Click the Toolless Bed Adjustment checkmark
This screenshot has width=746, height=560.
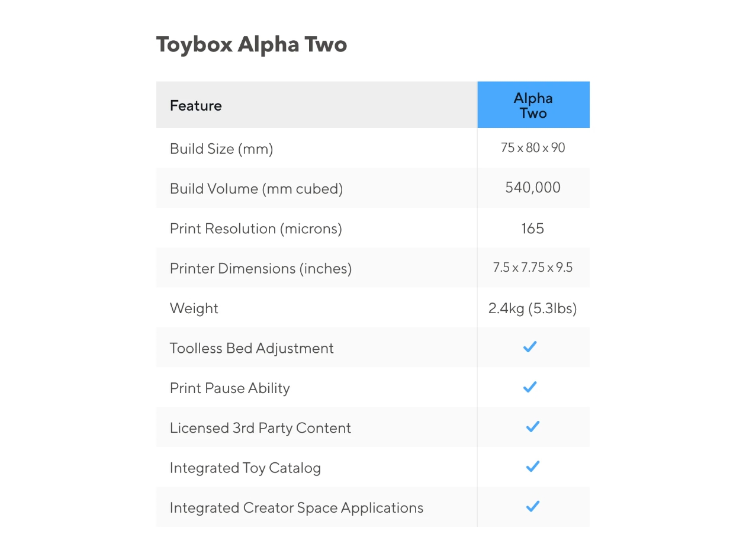point(530,347)
